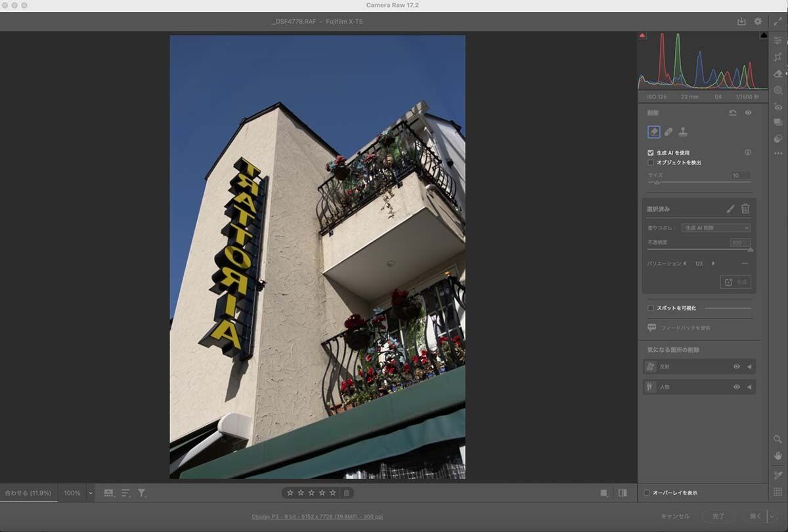788x532 pixels.
Task: Delete the selected removal with the trash icon
Action: pyautogui.click(x=745, y=209)
